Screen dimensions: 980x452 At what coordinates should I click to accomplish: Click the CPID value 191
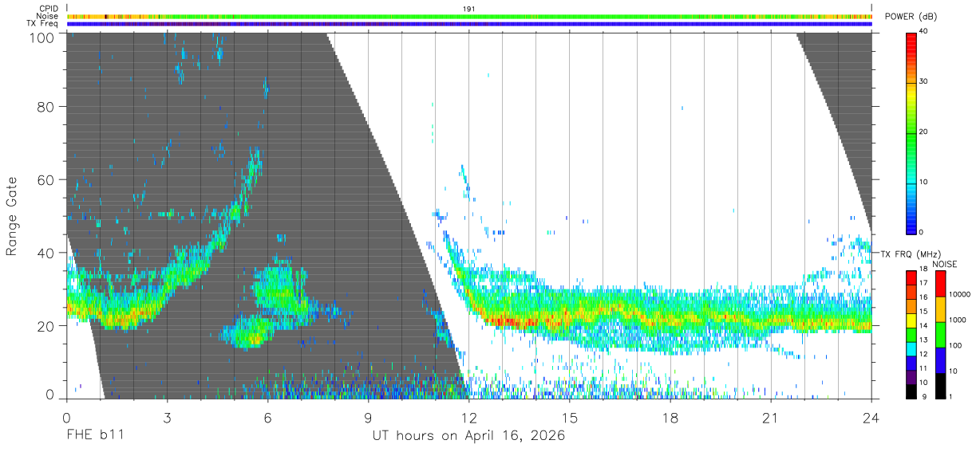tap(468, 8)
